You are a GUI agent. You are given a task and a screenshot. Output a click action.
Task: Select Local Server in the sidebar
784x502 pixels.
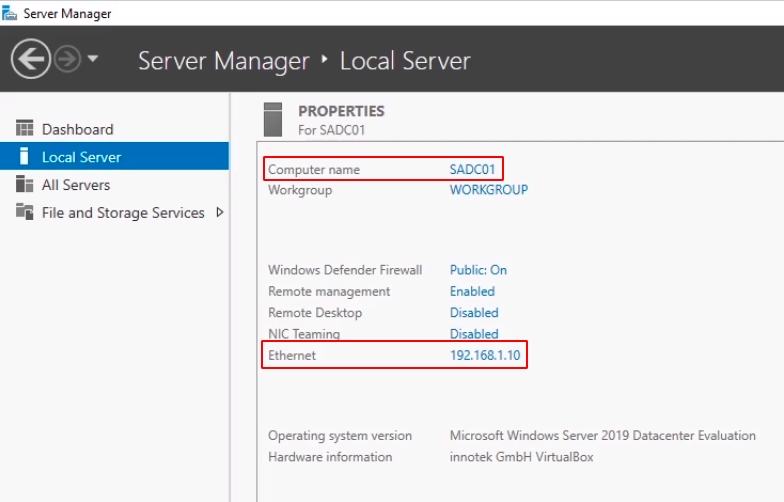click(x=114, y=156)
